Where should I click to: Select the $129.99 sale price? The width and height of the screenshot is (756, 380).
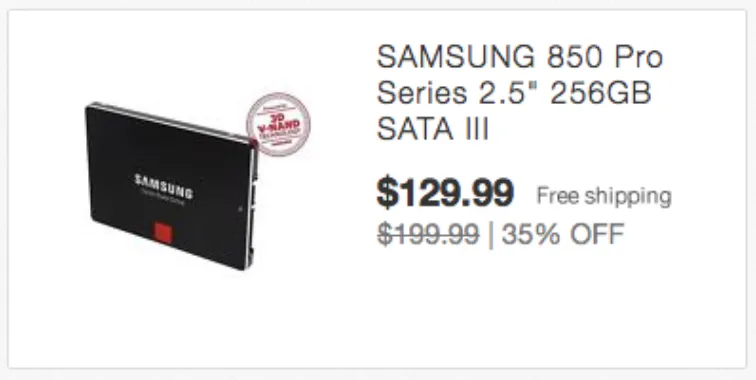tap(445, 193)
